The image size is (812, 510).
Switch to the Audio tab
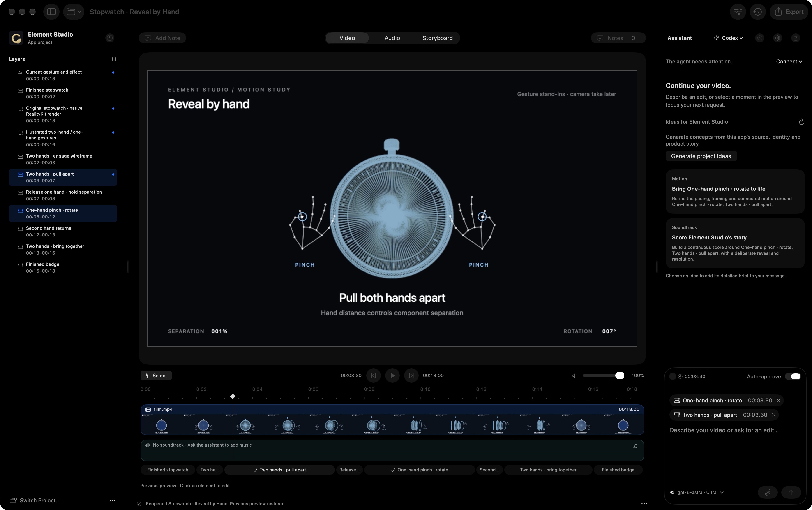pos(392,38)
